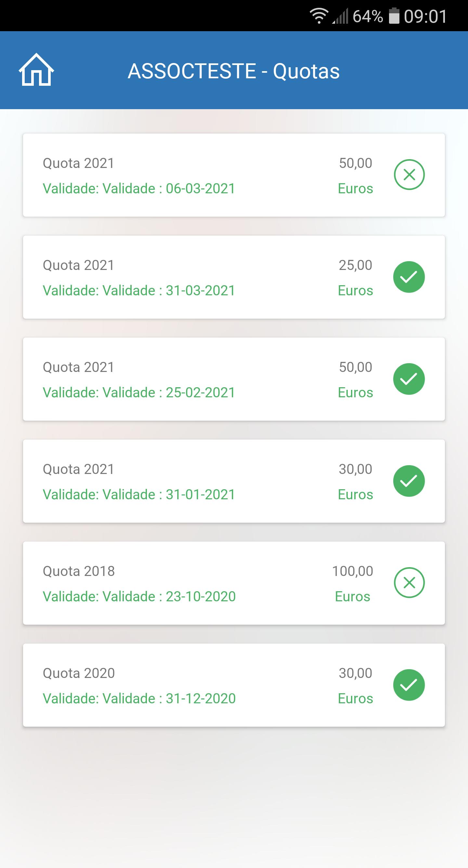Screen dimensions: 468x868
Task: Open Quota 2021 card valid 31-03-2021
Action: tap(234, 277)
